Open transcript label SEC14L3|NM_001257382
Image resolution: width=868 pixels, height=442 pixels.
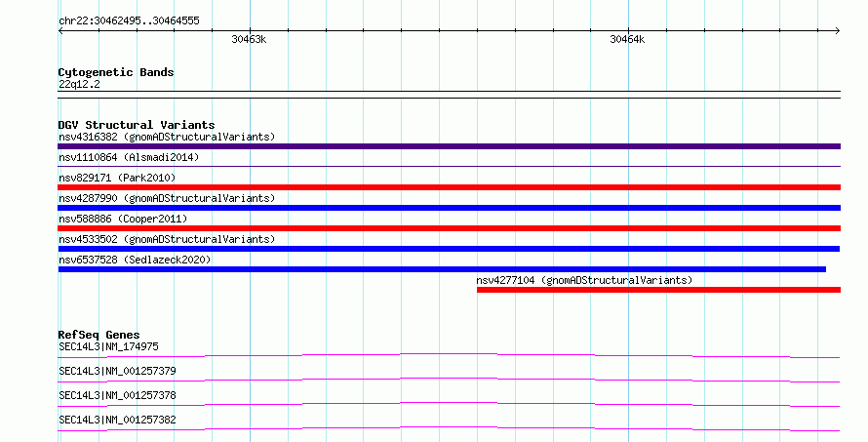(117, 420)
